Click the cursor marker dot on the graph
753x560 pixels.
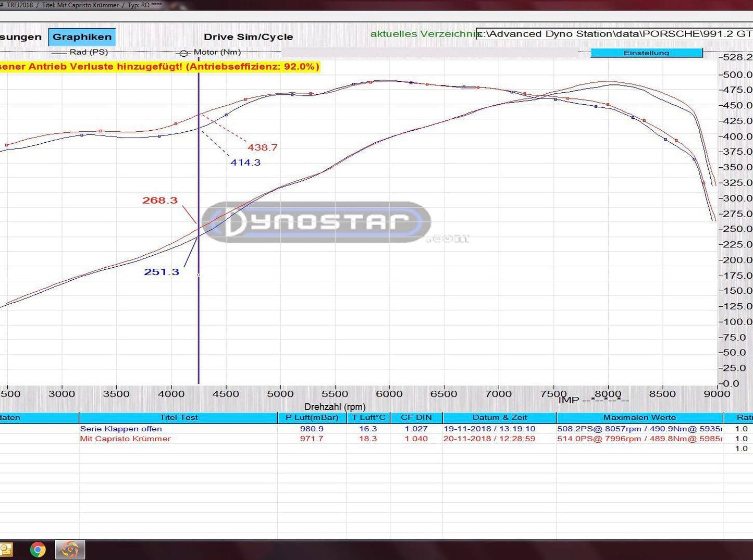[x=199, y=273]
